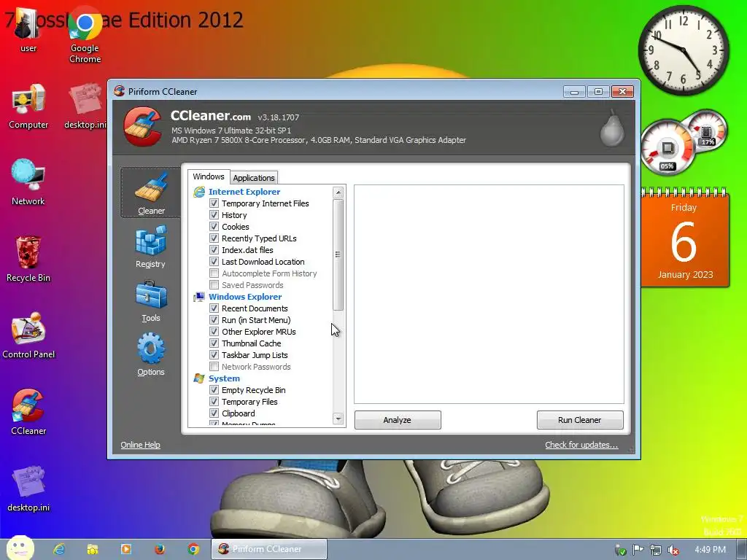Toggle Run (in Start Menu) checkbox
The height and width of the screenshot is (560, 747).
pos(214,320)
